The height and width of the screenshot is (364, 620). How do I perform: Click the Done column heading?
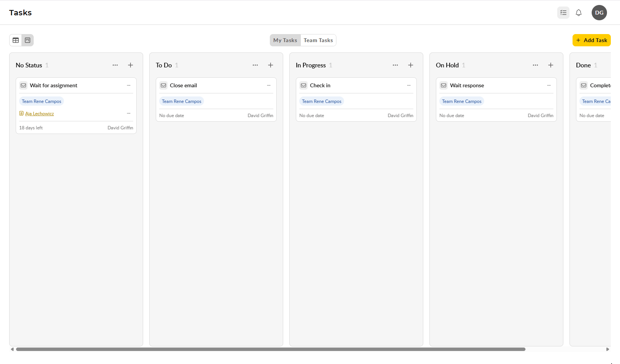tap(583, 65)
